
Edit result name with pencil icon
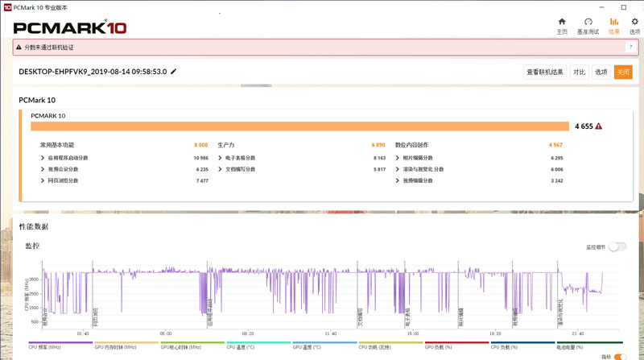point(173,72)
